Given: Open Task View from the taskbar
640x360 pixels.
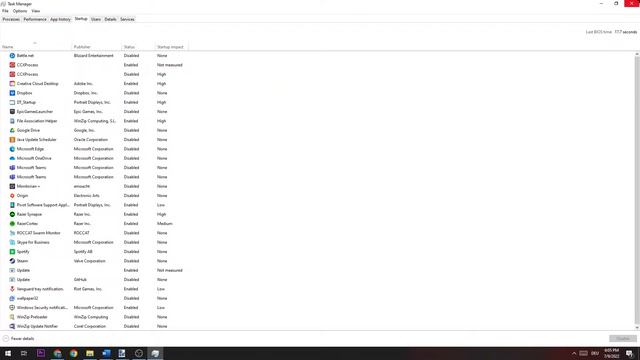Looking at the screenshot, I should click(x=24, y=353).
